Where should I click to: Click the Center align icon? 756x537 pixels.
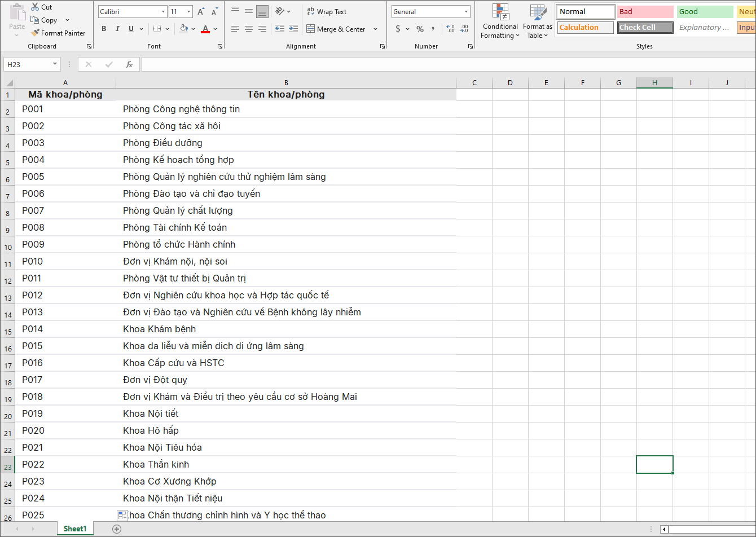click(249, 29)
